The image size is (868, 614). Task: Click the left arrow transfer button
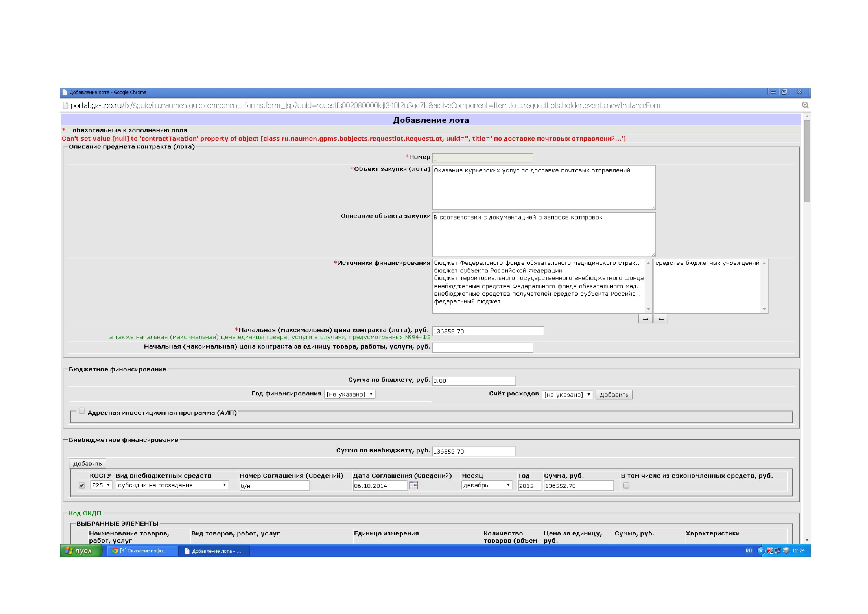pyautogui.click(x=661, y=319)
